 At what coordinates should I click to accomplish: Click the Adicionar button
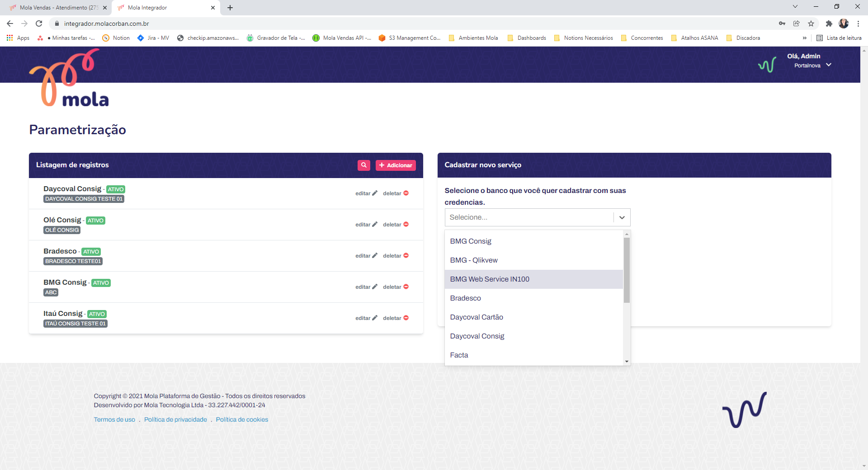click(396, 165)
